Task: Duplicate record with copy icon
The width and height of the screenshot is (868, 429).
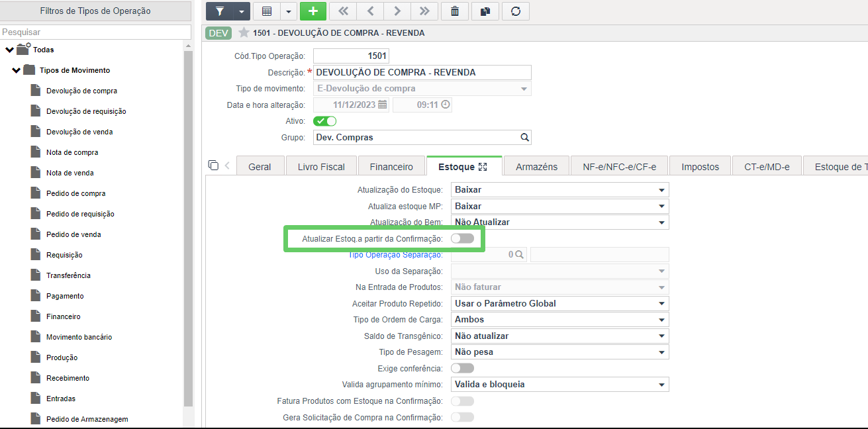Action: (485, 11)
